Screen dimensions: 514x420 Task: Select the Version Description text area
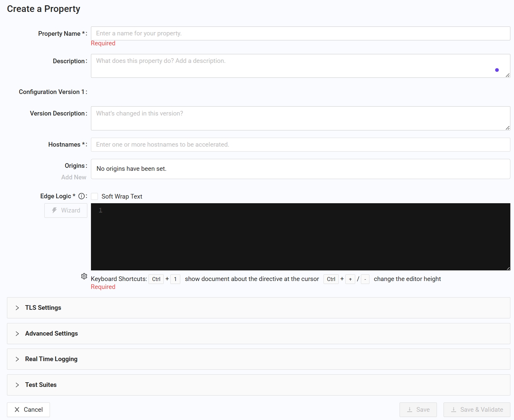click(300, 118)
